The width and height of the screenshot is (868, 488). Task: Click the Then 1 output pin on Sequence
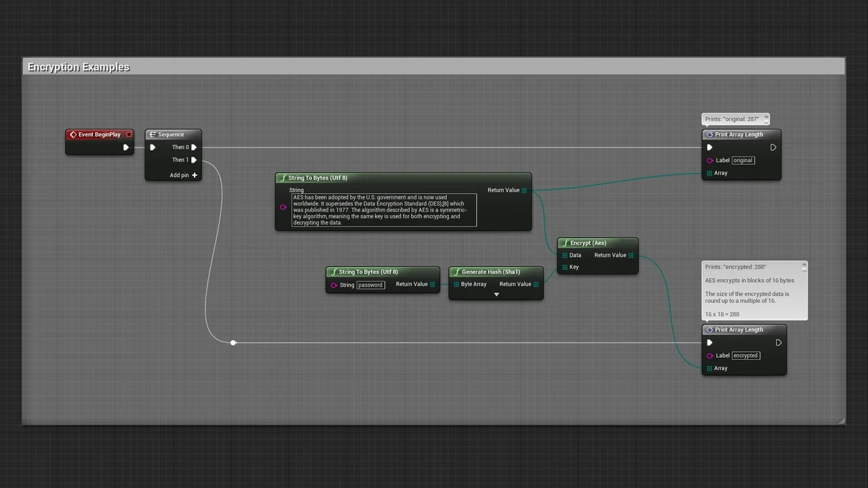(194, 160)
